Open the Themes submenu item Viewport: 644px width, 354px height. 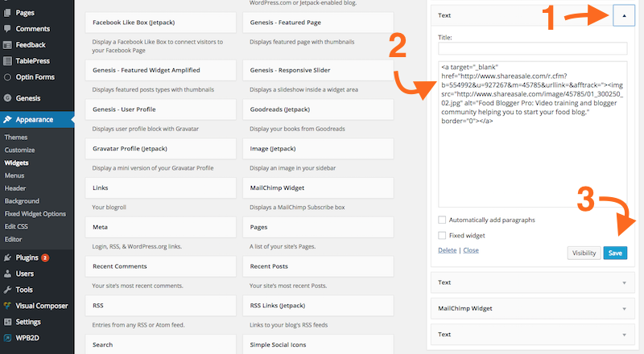pos(16,137)
